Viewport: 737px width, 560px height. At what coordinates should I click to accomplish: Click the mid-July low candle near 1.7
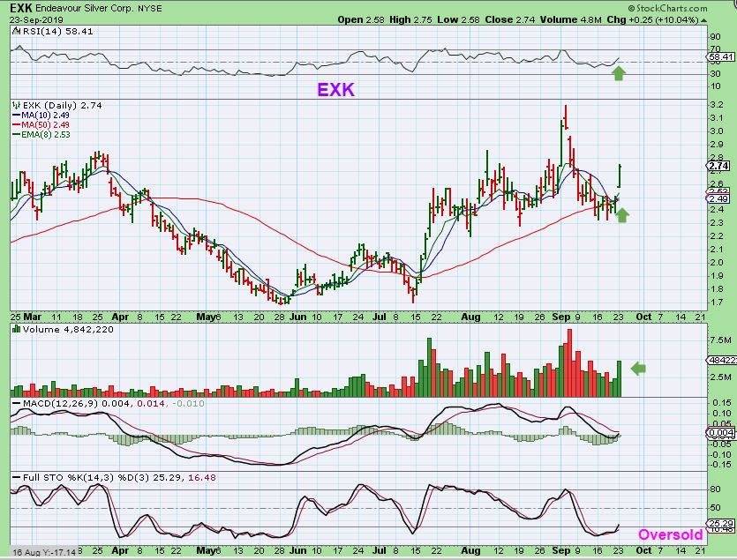point(414,294)
